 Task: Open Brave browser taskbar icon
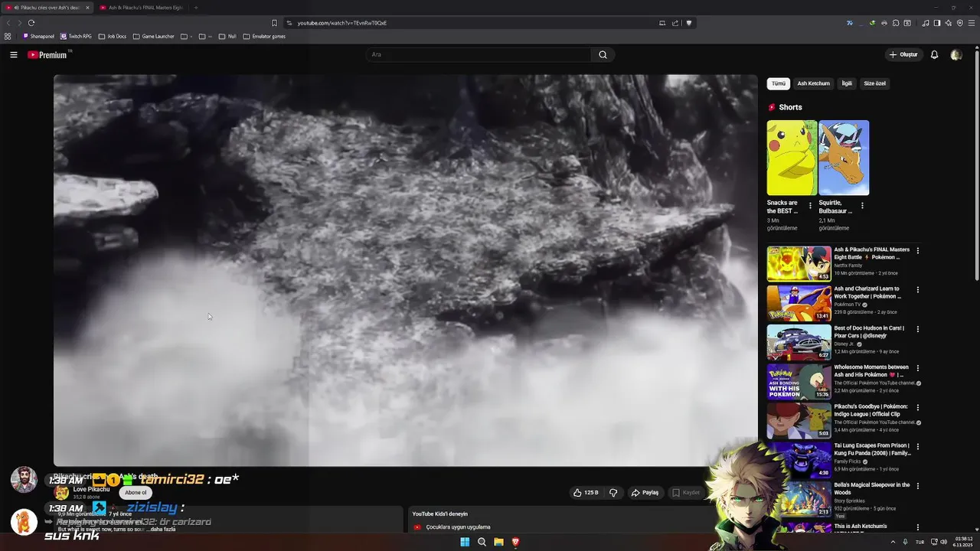(515, 542)
